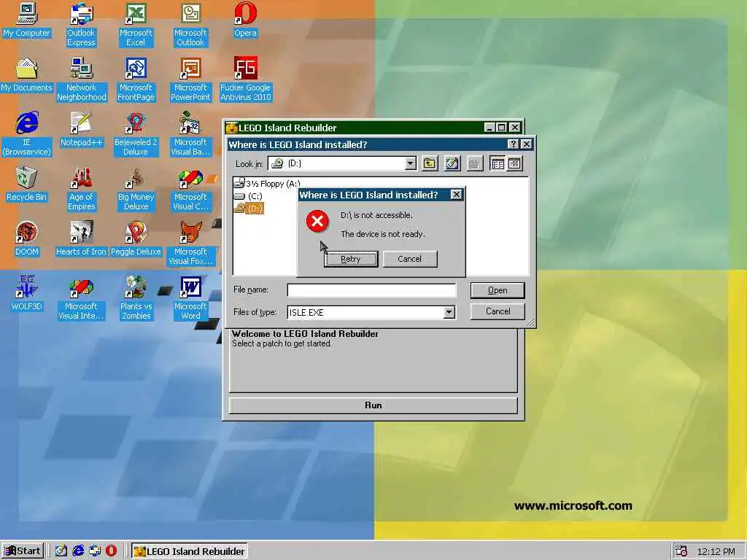Click the Outlook Express quick launch icon

click(95, 551)
